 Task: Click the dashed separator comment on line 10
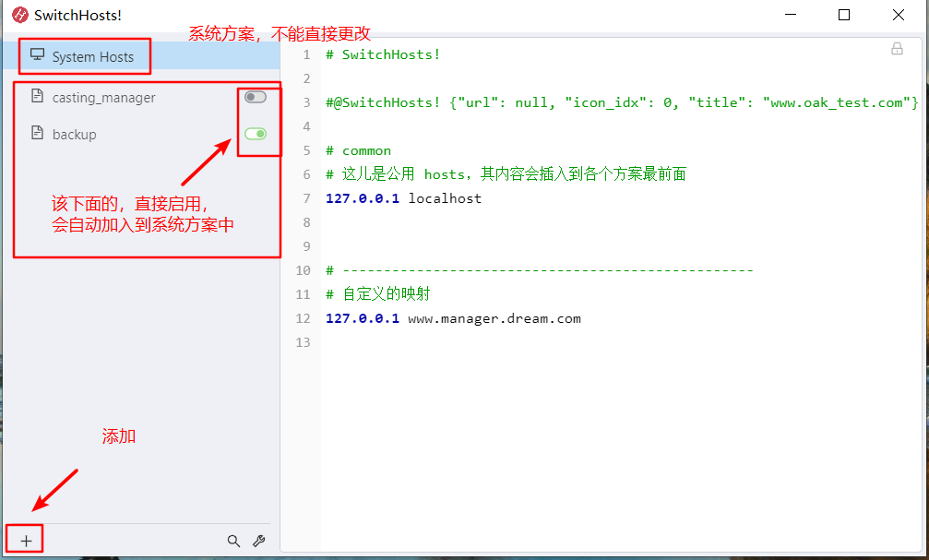(x=539, y=271)
